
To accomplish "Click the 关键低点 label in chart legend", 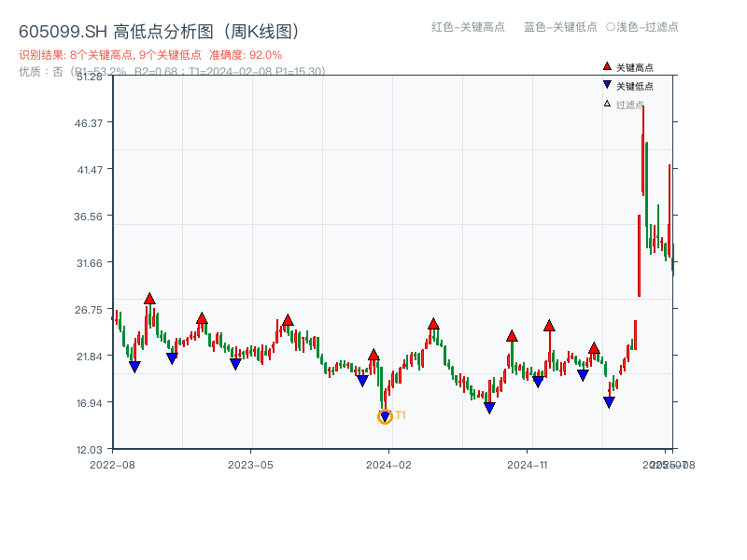I will (x=635, y=86).
